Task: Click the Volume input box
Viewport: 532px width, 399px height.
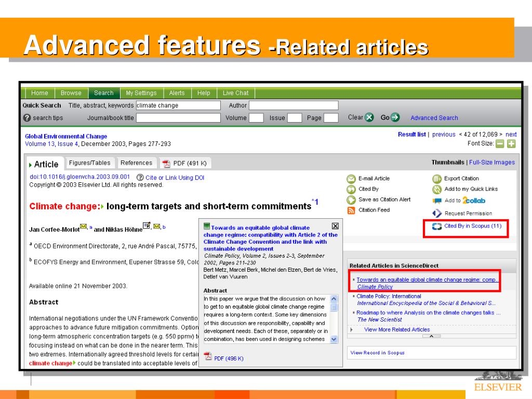Action: pos(256,118)
